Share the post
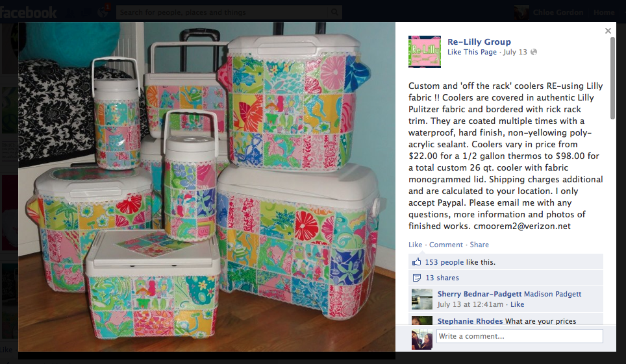 [479, 245]
